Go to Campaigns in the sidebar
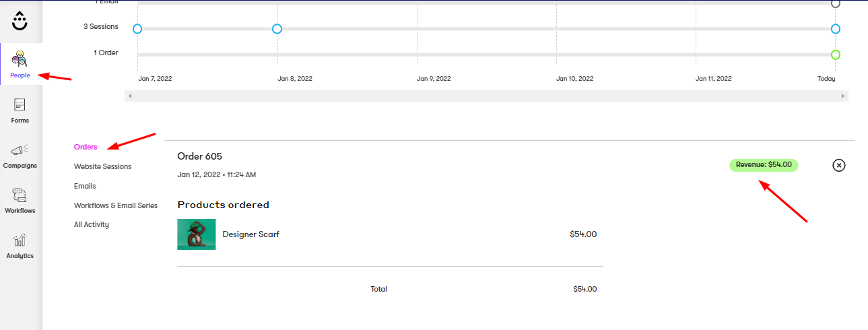 click(x=20, y=156)
